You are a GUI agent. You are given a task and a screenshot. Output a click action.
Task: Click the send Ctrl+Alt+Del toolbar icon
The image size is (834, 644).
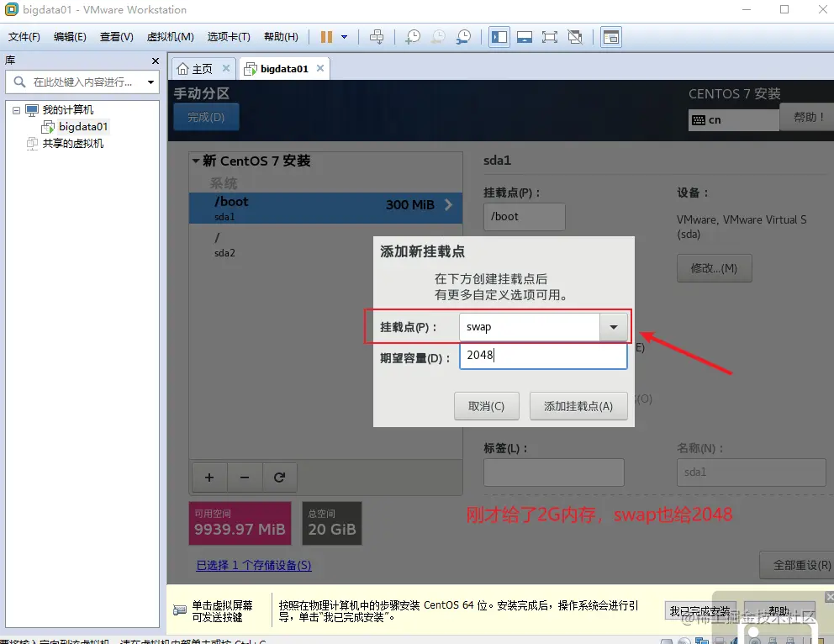[377, 37]
